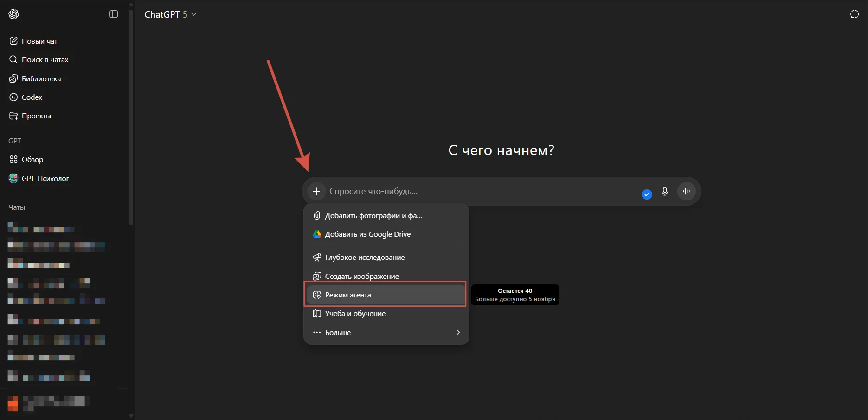Open the ChatGPT 5 model dropdown

coord(170,14)
